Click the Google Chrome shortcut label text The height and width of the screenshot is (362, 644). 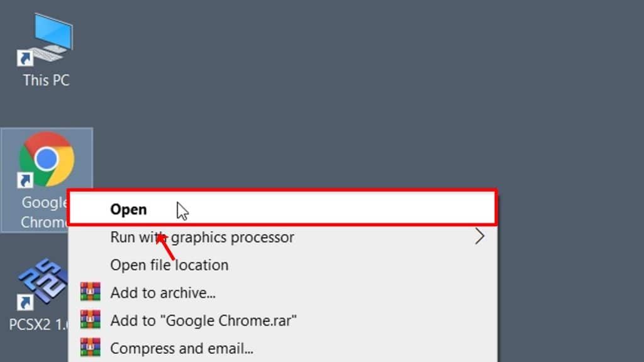click(45, 212)
